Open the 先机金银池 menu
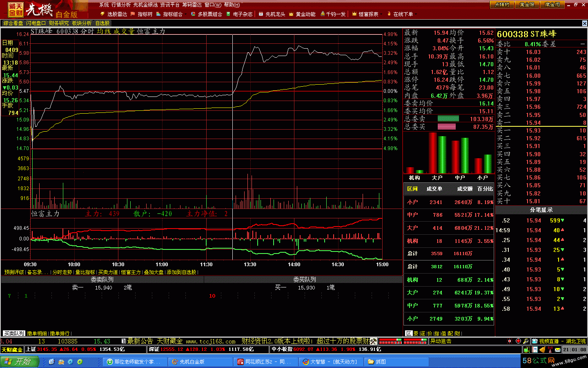Image resolution: width=588 pixels, height=368 pixels. tap(145, 5)
